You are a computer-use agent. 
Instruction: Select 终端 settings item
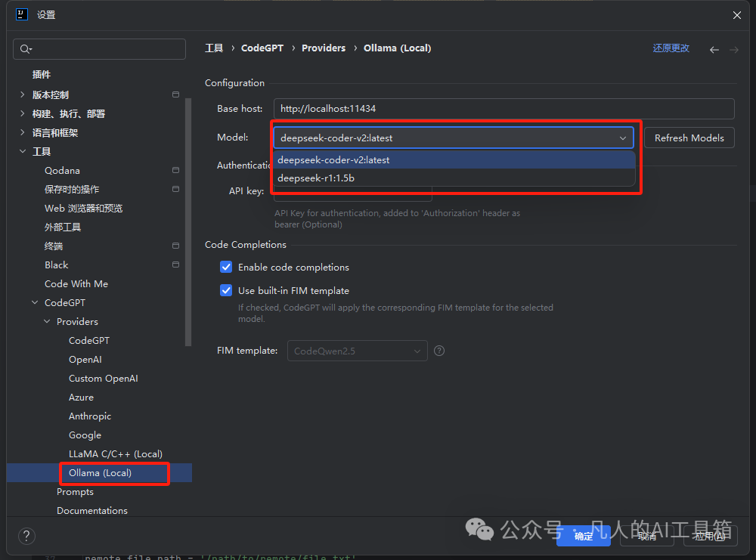[54, 246]
